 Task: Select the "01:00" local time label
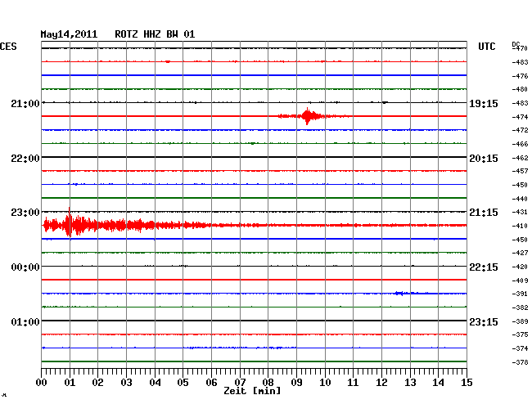25,321
